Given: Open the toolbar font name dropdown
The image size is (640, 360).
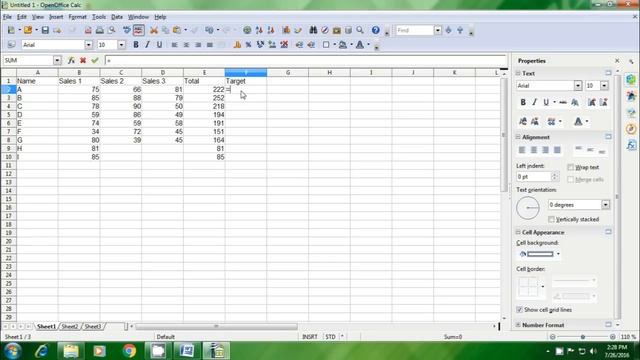Looking at the screenshot, I should [x=89, y=44].
